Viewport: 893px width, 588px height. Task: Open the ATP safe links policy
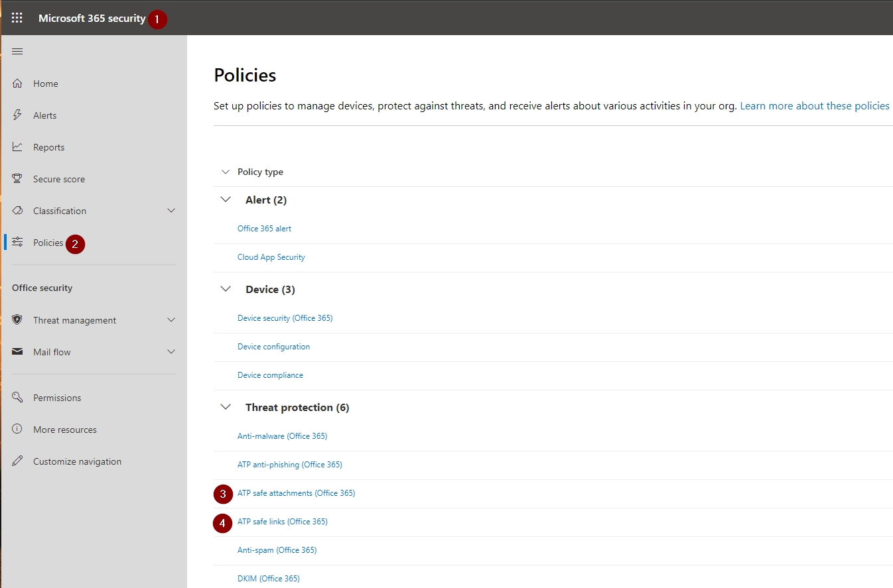(x=282, y=522)
